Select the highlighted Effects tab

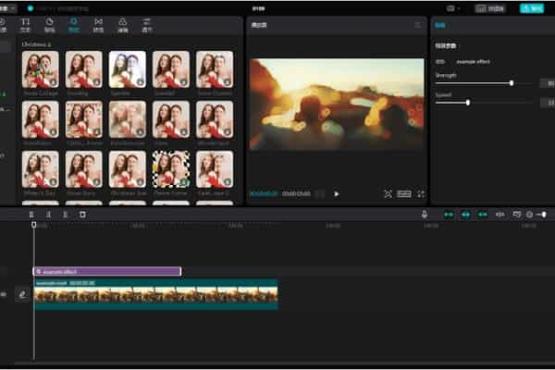point(74,25)
